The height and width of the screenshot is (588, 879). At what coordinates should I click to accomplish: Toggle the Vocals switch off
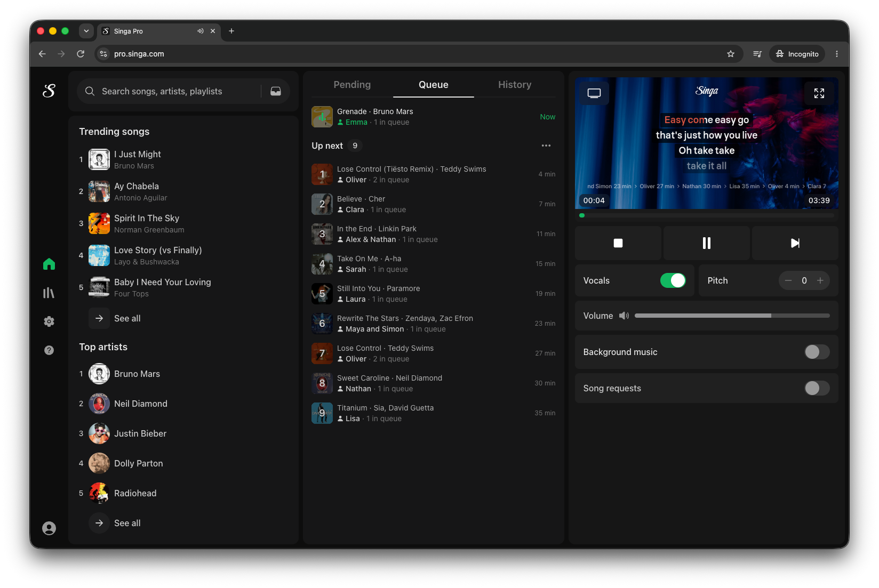click(673, 280)
